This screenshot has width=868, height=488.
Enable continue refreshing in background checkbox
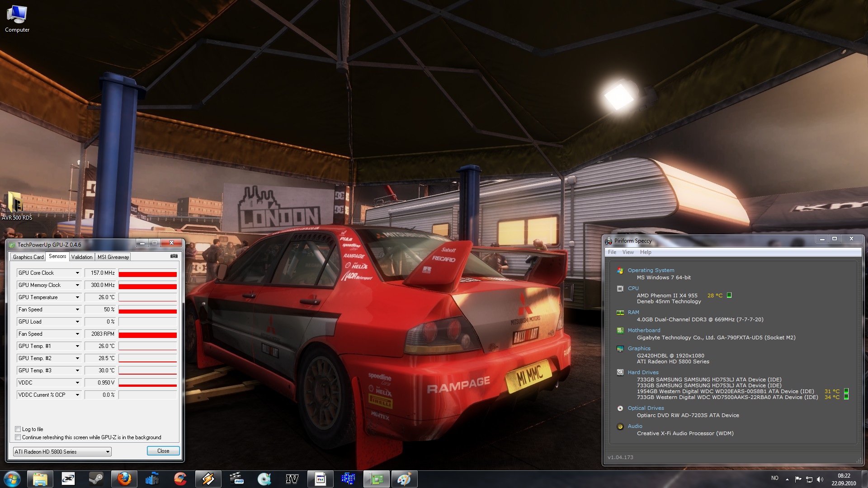[18, 437]
